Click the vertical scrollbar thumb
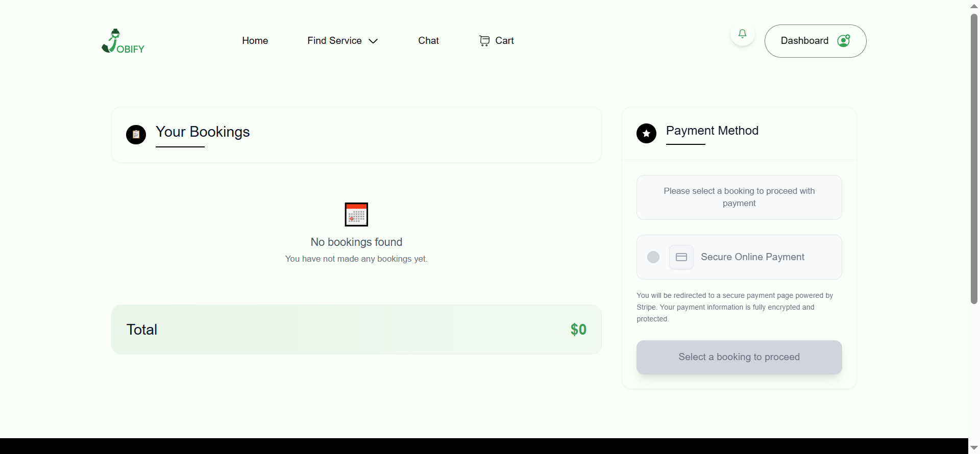Viewport: 980px width, 454px height. point(974,158)
